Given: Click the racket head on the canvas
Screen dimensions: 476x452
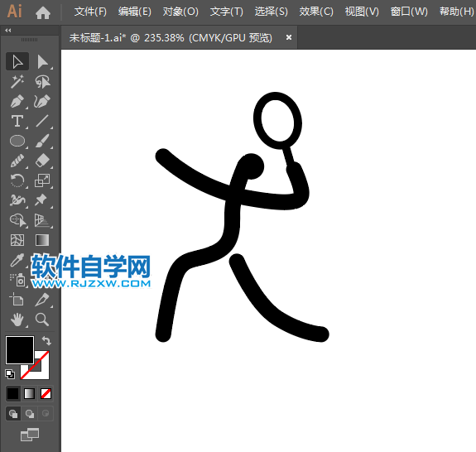Looking at the screenshot, I should (277, 121).
